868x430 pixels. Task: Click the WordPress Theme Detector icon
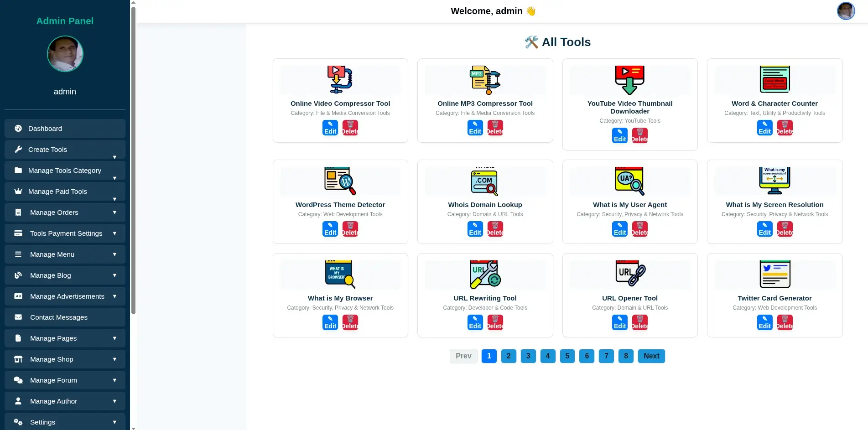click(340, 181)
